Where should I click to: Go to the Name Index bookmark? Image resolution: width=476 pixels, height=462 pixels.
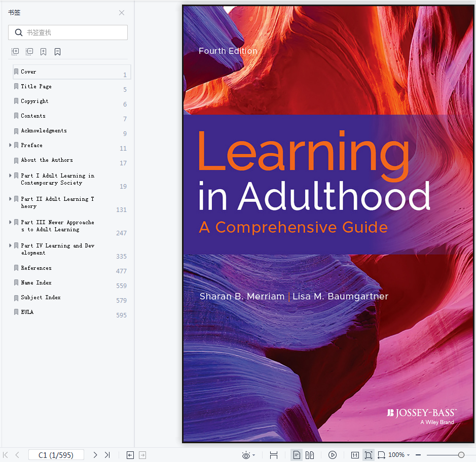[x=36, y=283]
